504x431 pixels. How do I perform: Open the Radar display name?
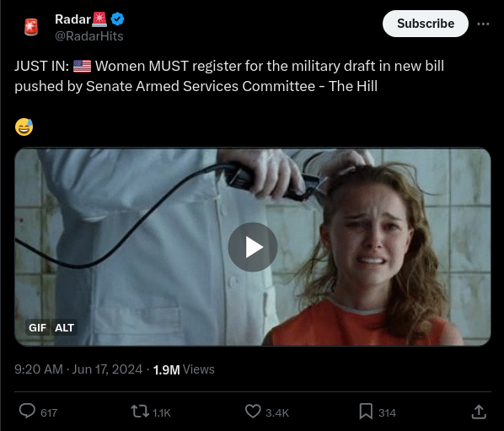pos(73,19)
